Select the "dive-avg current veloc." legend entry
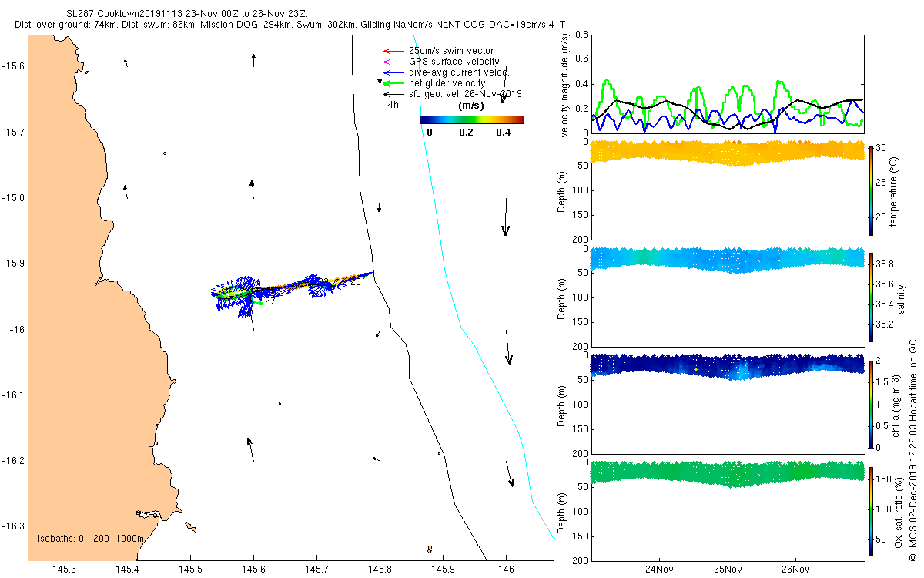This screenshot has width=924, height=578. point(459,72)
